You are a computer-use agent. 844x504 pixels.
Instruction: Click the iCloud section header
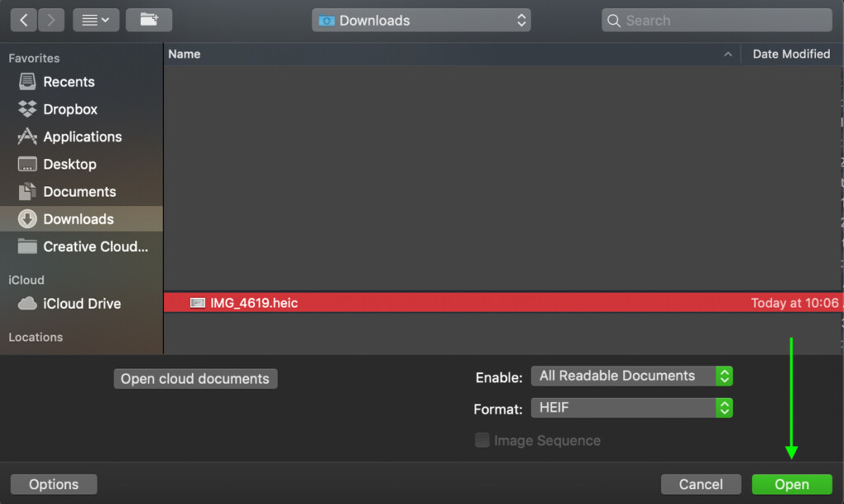(26, 280)
